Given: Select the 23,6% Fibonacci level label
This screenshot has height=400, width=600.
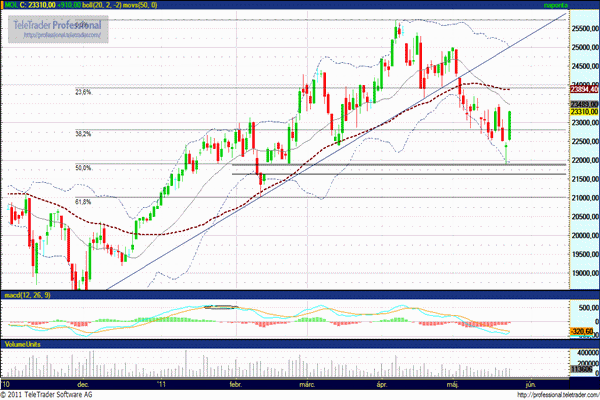Looking at the screenshot, I should pyautogui.click(x=84, y=92).
